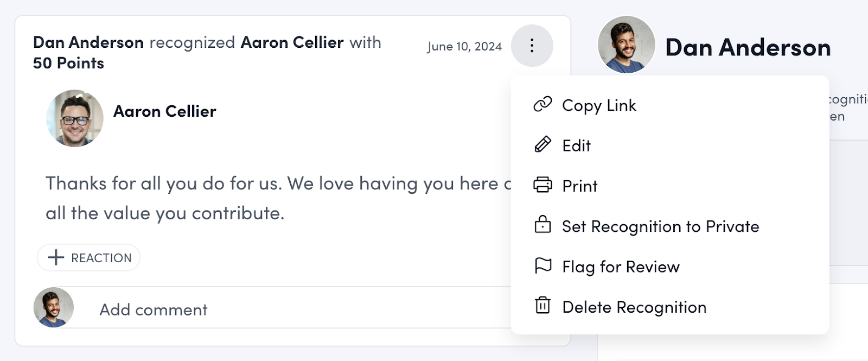Toggle the three-dot options menu
The height and width of the screenshot is (361, 868).
(532, 46)
